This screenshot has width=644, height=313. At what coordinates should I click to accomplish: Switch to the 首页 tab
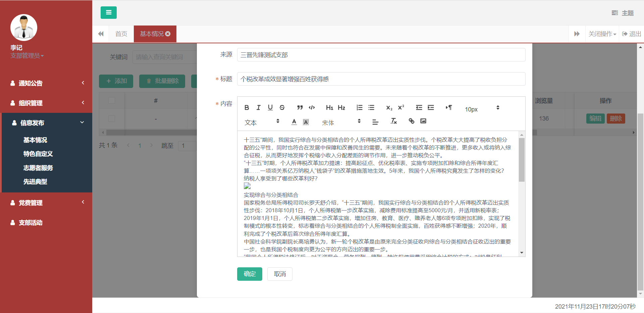tap(121, 34)
